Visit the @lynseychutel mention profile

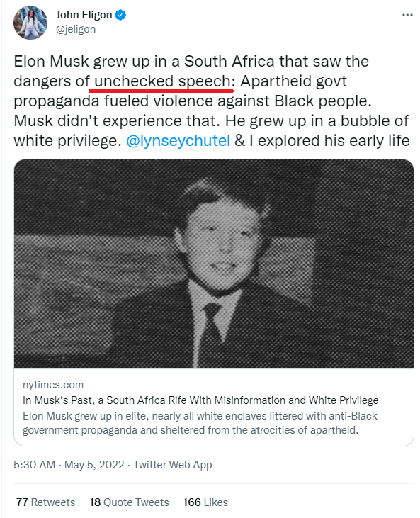pos(178,141)
